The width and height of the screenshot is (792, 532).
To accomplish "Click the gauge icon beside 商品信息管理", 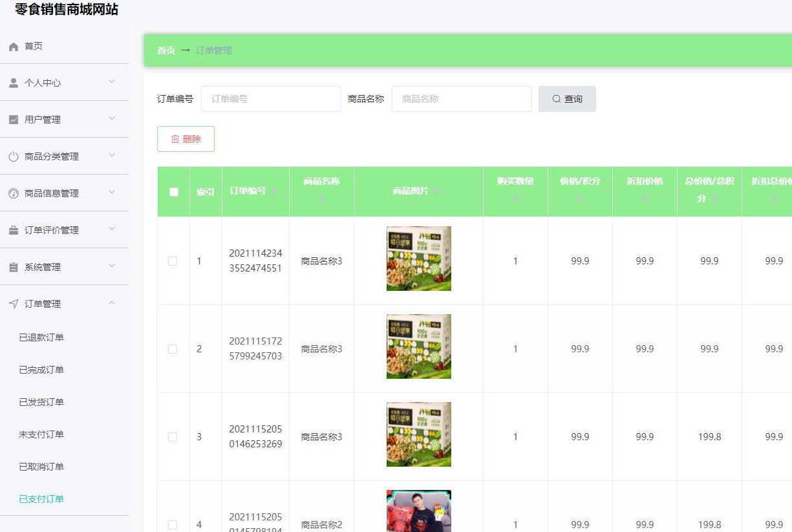I will point(14,193).
